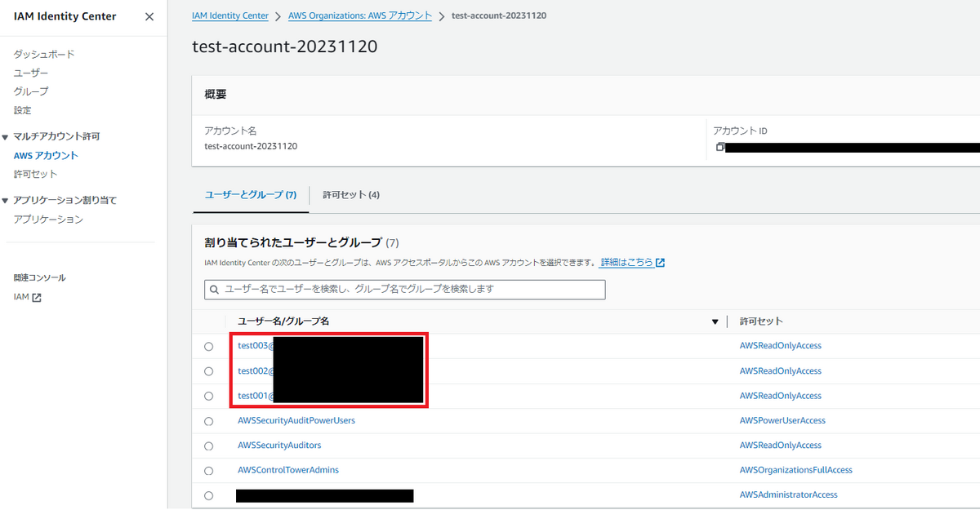Open ユーザー in the sidebar

coord(31,73)
